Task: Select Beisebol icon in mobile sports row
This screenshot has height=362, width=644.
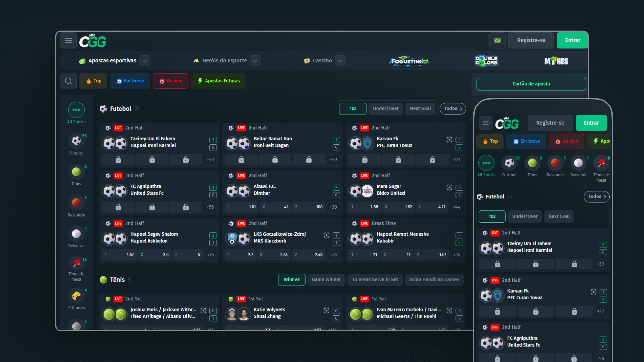Action: [x=578, y=163]
